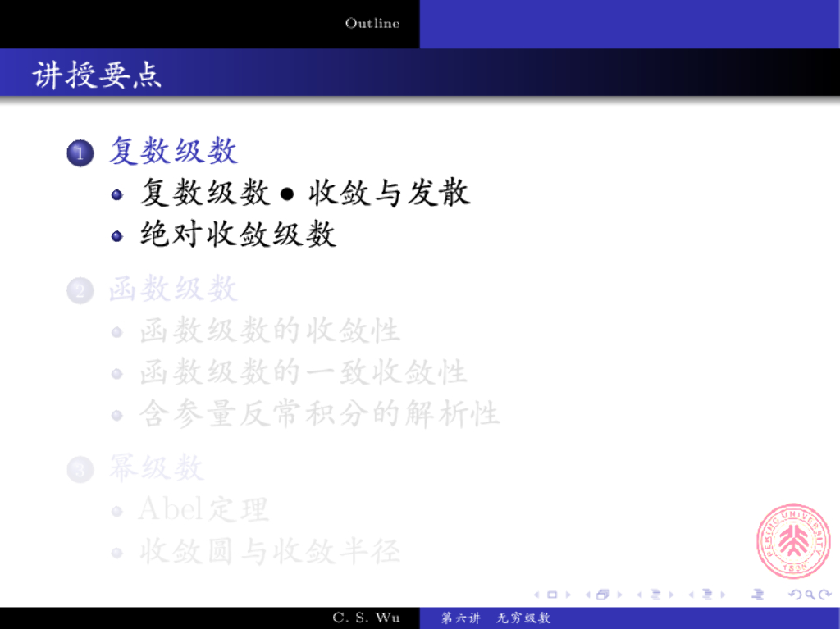The image size is (840, 629).
Task: Click author name C. S. Wu in footer
Action: (367, 618)
